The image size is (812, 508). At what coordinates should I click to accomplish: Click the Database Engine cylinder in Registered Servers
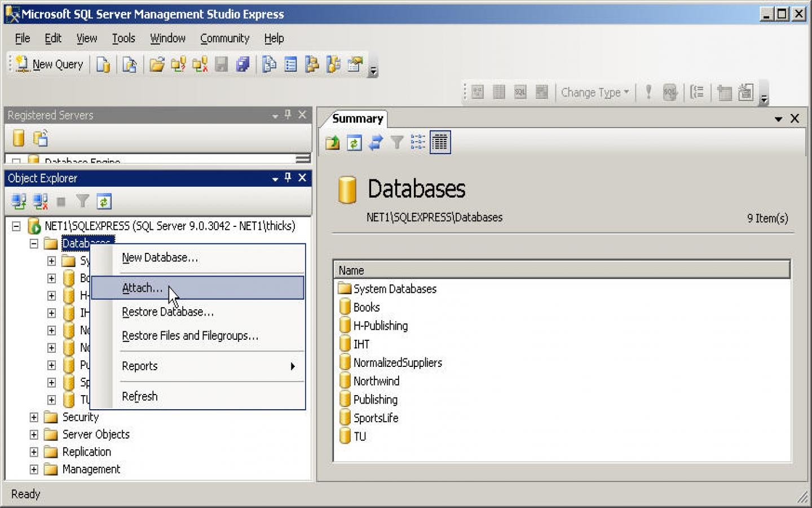tap(19, 138)
